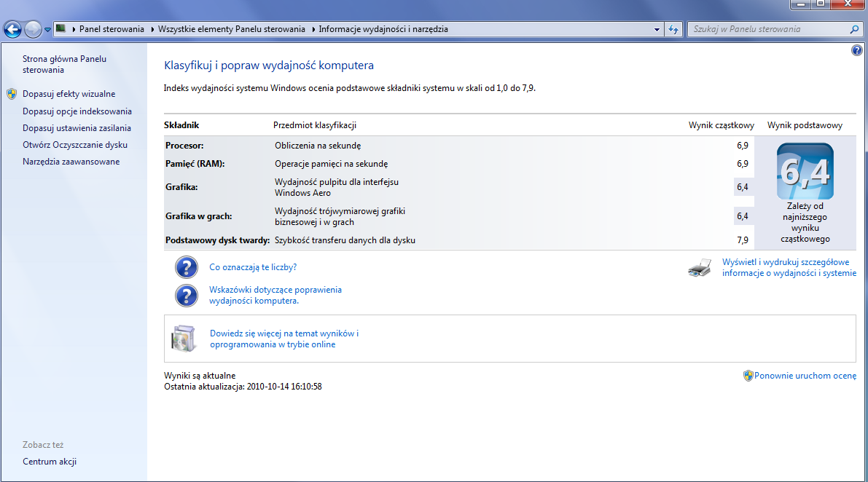
Task: Click help icon beside Co oznaczają te liczby
Action: coord(187,267)
